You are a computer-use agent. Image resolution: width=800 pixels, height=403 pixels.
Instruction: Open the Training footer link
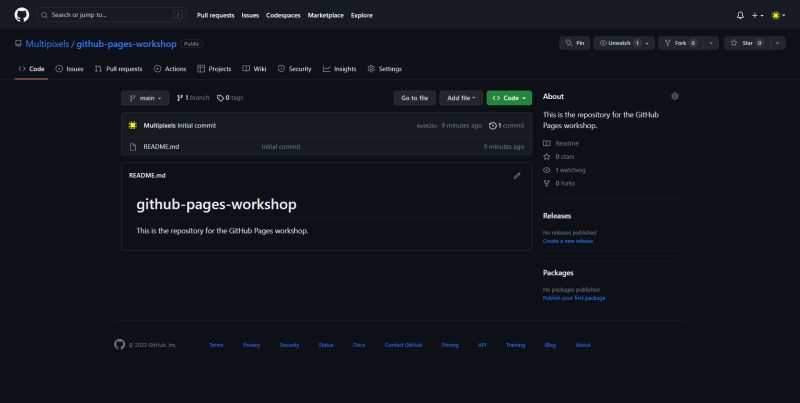click(515, 345)
